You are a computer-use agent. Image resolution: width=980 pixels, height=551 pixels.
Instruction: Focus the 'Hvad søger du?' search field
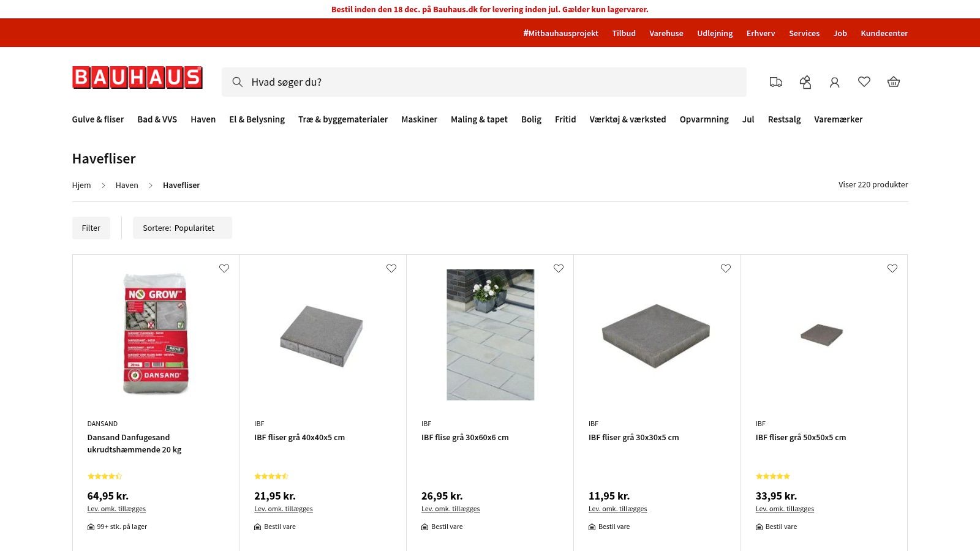[x=484, y=82]
